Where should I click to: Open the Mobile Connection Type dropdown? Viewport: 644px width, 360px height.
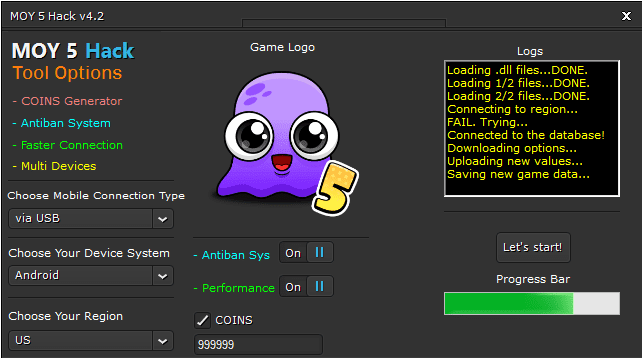91,218
